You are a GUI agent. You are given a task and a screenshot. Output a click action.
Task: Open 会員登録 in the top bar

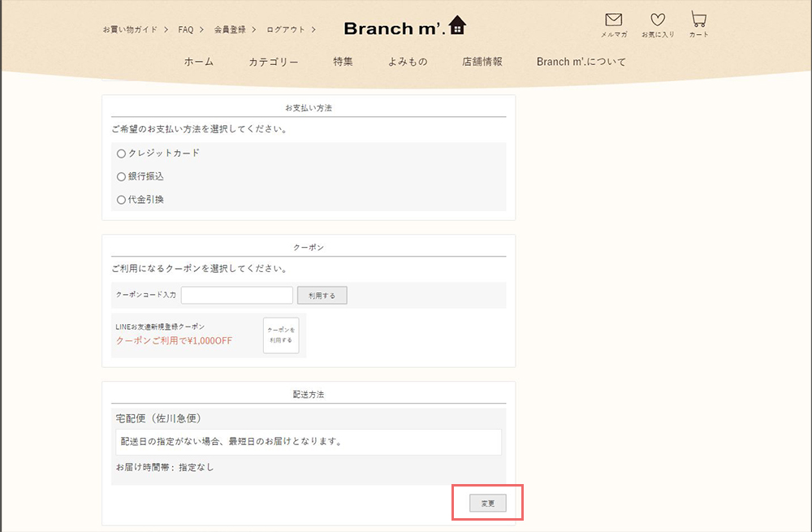click(230, 29)
